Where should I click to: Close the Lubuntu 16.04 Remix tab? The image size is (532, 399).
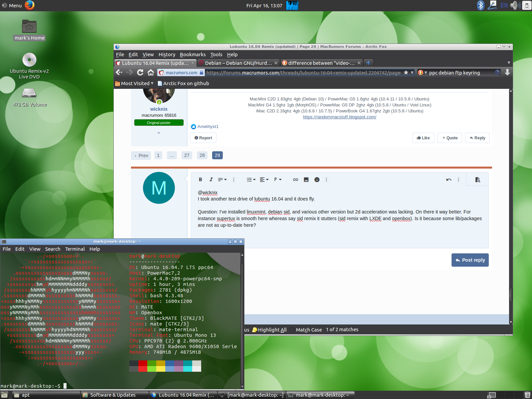[x=193, y=63]
